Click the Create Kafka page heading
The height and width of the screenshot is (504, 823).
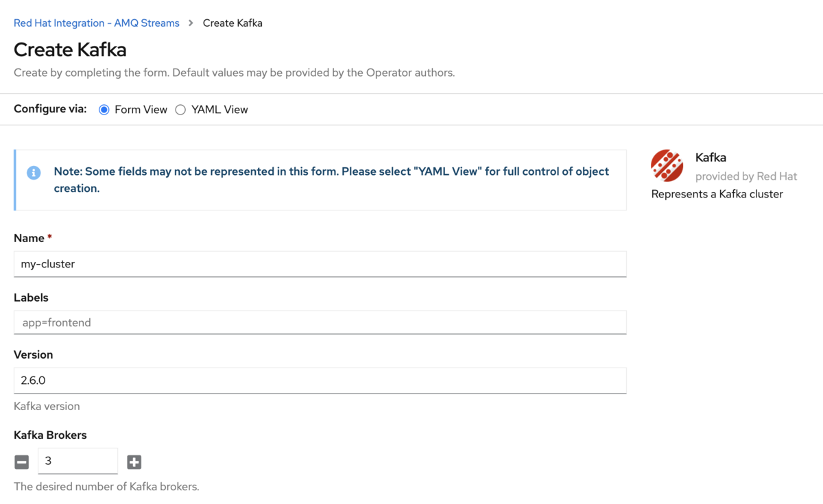pos(70,50)
